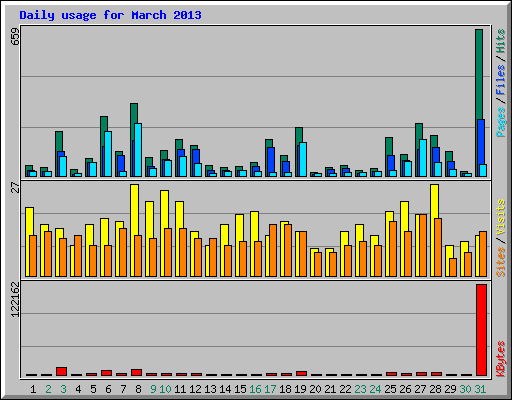512x400 pixels.
Task: Click the 659 axis value label
Action: [x=15, y=37]
